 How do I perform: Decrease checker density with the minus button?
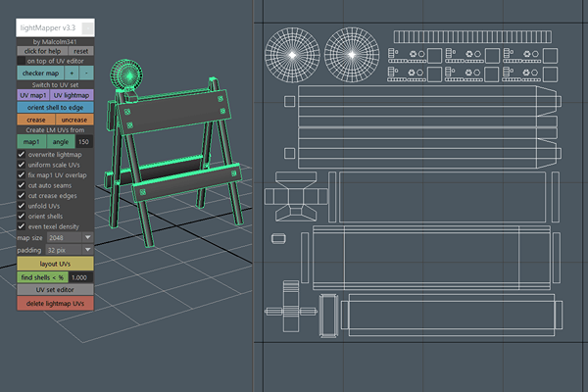(86, 73)
